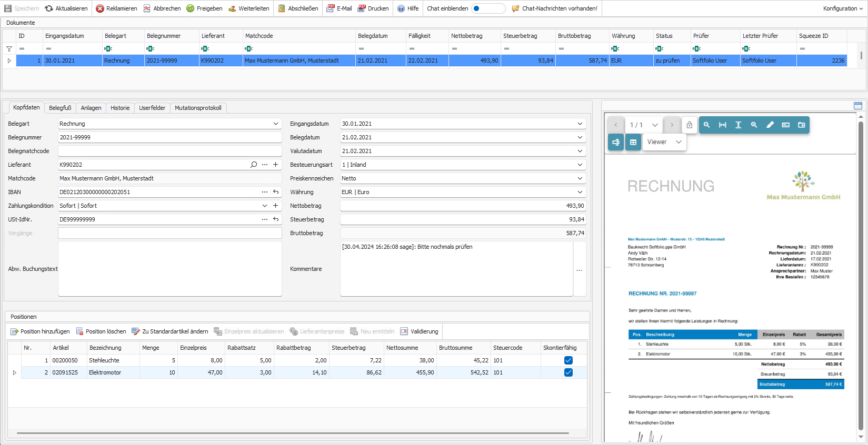Click the Reklamieren toolbar icon
The image size is (868, 445).
click(x=100, y=8)
